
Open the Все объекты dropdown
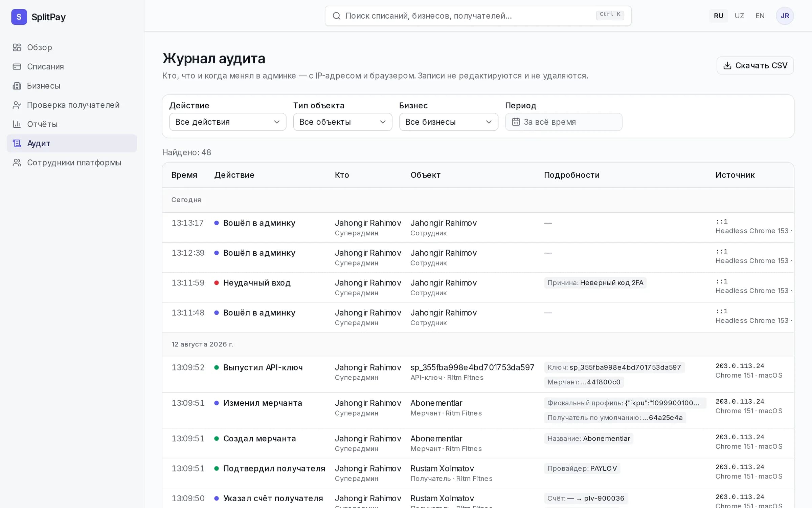tap(343, 122)
